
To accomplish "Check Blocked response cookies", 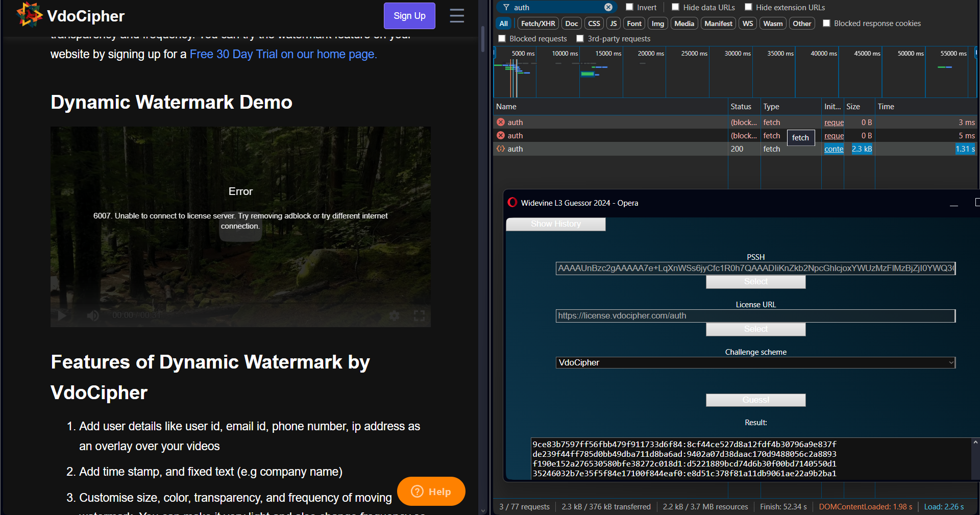I will [x=826, y=23].
